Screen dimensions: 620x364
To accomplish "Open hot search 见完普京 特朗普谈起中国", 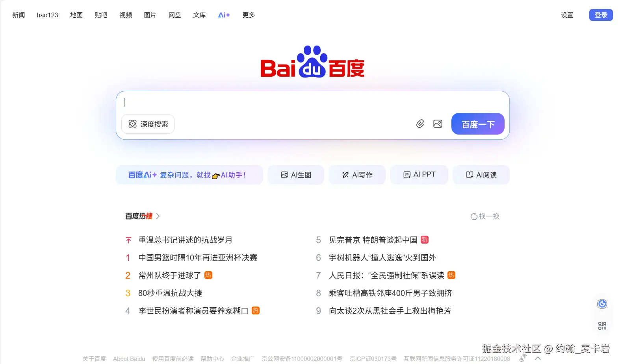I will pyautogui.click(x=373, y=240).
